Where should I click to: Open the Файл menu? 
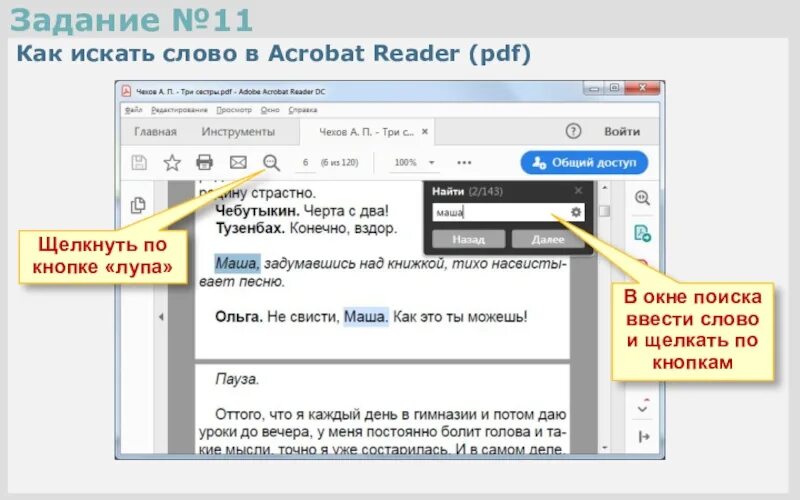coord(133,110)
